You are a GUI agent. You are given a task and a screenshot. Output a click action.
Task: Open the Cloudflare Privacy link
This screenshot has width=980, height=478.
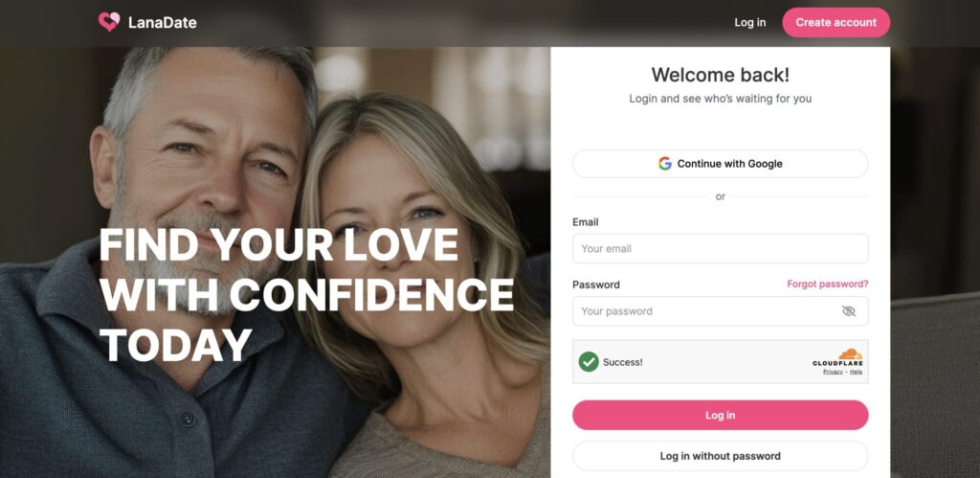click(833, 372)
